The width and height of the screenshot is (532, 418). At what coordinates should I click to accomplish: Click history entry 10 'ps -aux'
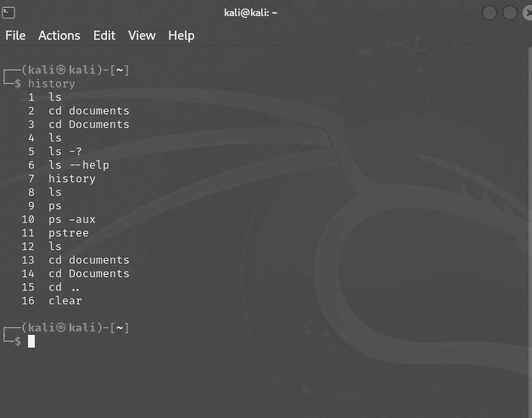(x=72, y=220)
